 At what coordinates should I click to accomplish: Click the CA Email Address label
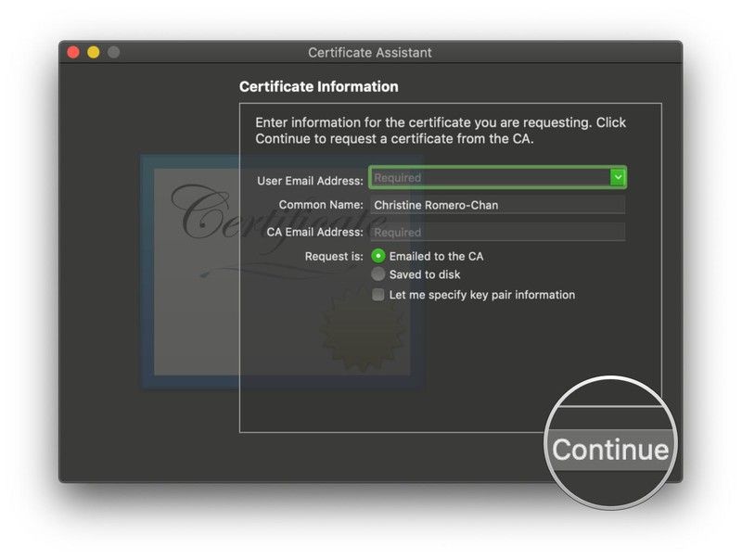(x=315, y=232)
